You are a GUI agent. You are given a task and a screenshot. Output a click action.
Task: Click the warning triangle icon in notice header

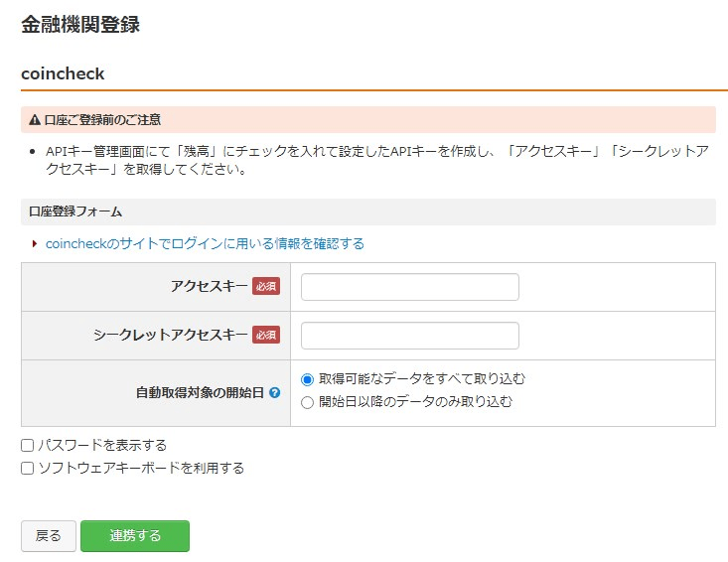(x=35, y=120)
